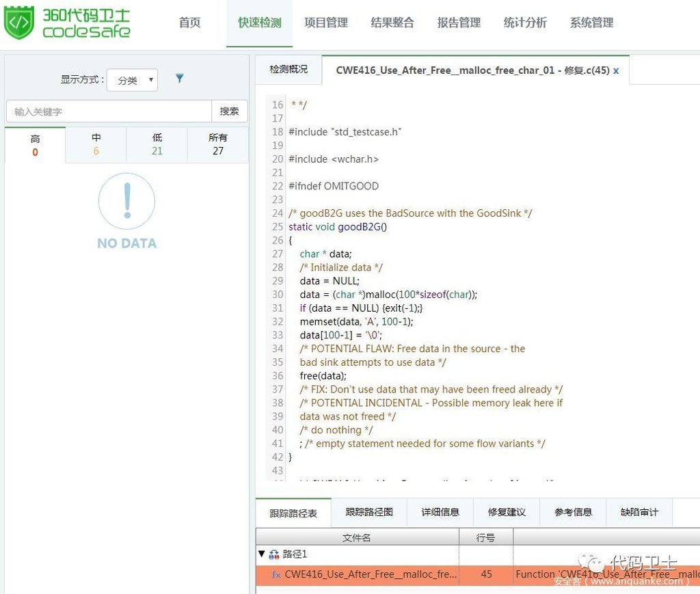Click the path 1 trace icon
This screenshot has width=700, height=594.
pyautogui.click(x=274, y=554)
